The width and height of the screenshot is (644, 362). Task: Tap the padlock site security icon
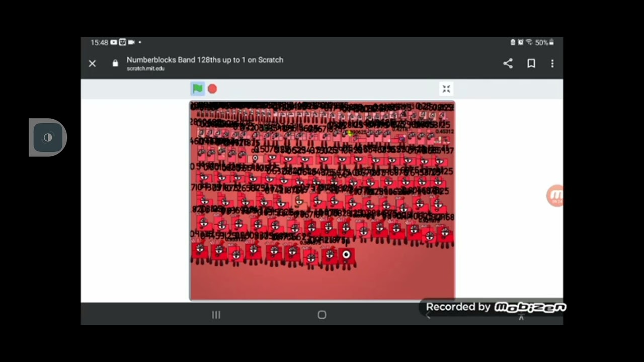[x=115, y=63]
